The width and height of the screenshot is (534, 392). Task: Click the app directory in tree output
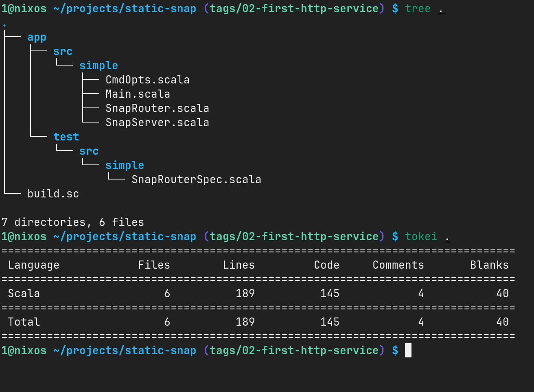[37, 37]
